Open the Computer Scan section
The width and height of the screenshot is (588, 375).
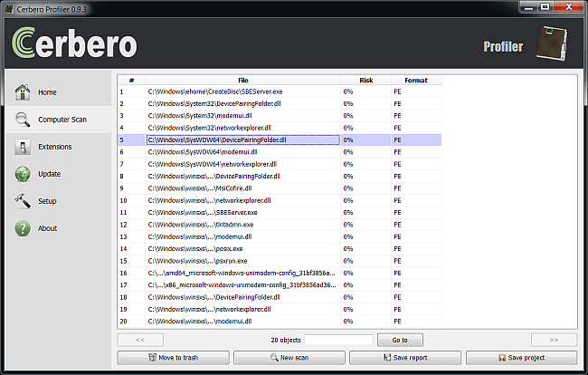coord(59,120)
